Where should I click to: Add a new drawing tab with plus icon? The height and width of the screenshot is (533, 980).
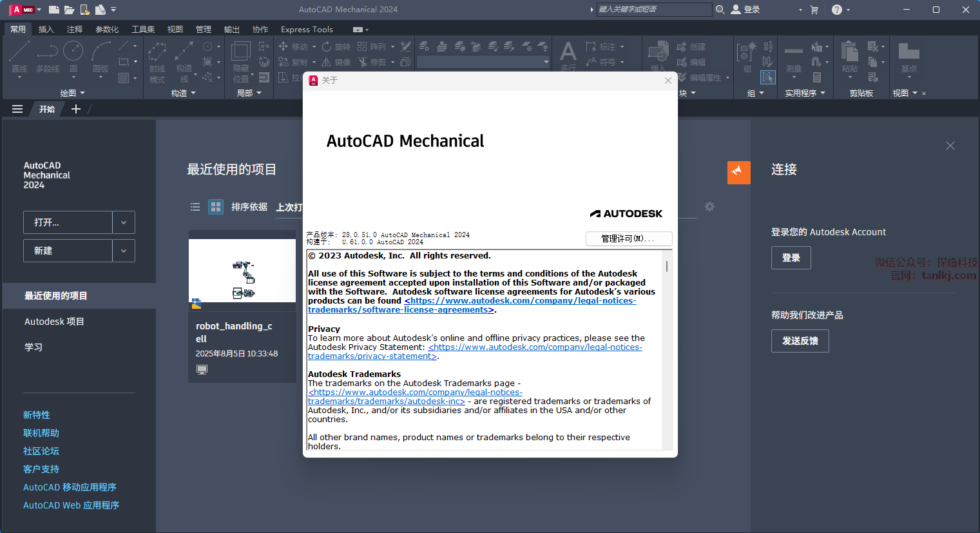[x=76, y=109]
